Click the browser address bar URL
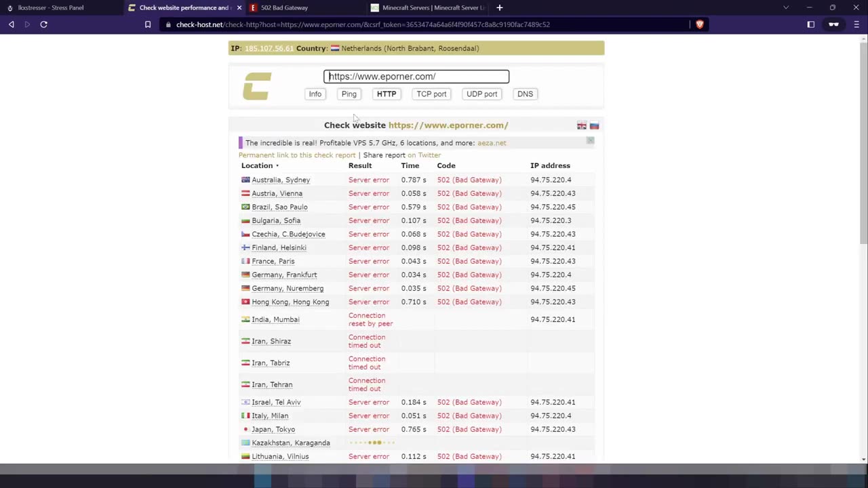Image resolution: width=868 pixels, height=488 pixels. tap(363, 24)
